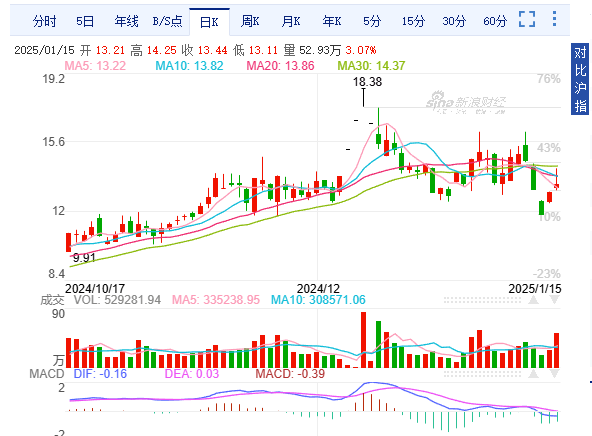Click the down triangle in the 成交 volume panel
The height and width of the screenshot is (436, 592).
[554, 300]
